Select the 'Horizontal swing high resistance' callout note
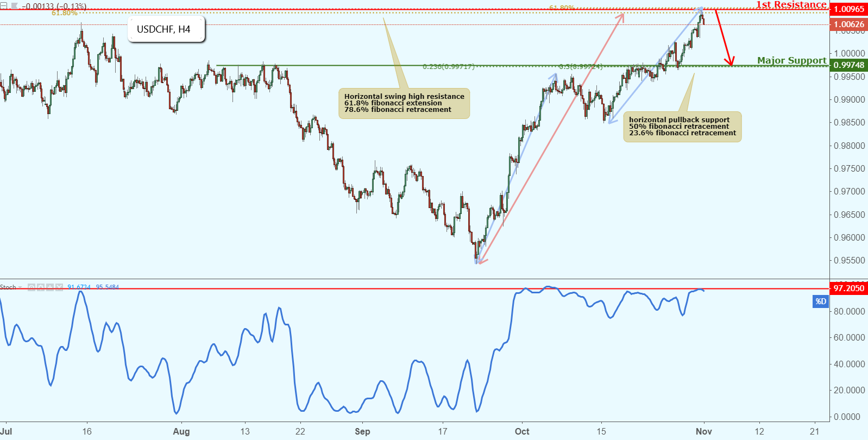Screen dimensions: 868x440 click(404, 103)
